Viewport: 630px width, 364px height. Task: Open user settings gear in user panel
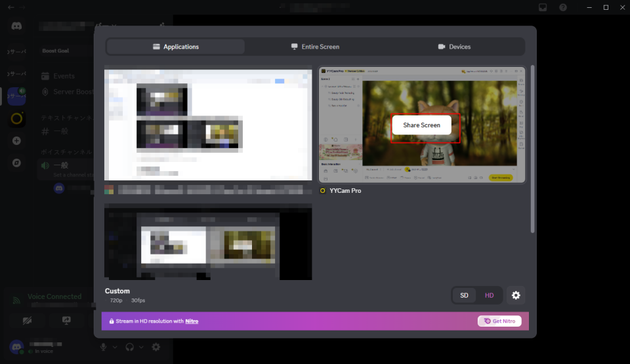point(156,347)
